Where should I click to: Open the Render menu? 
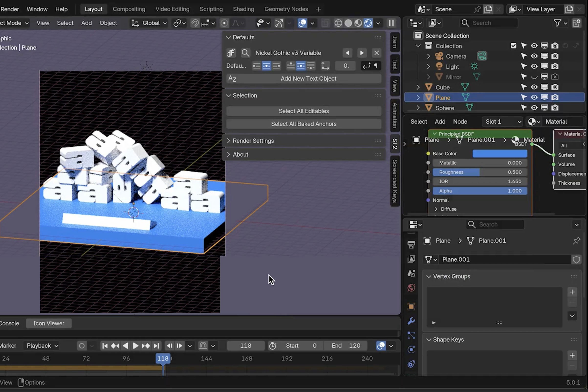[x=10, y=9]
